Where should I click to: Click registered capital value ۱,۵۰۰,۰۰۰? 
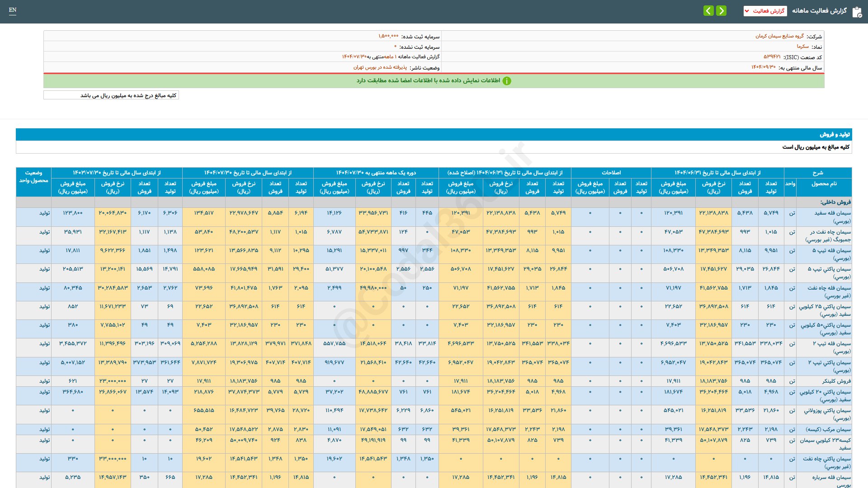(388, 36)
